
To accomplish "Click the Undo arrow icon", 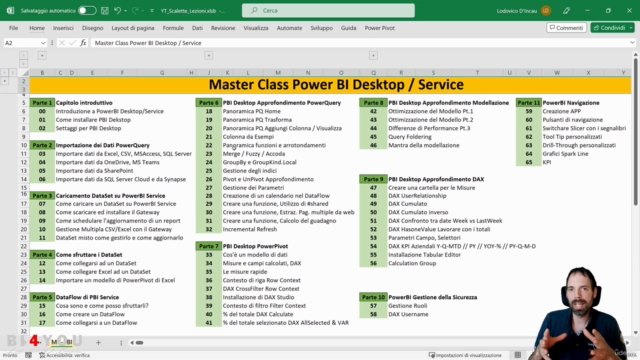I will (118, 11).
